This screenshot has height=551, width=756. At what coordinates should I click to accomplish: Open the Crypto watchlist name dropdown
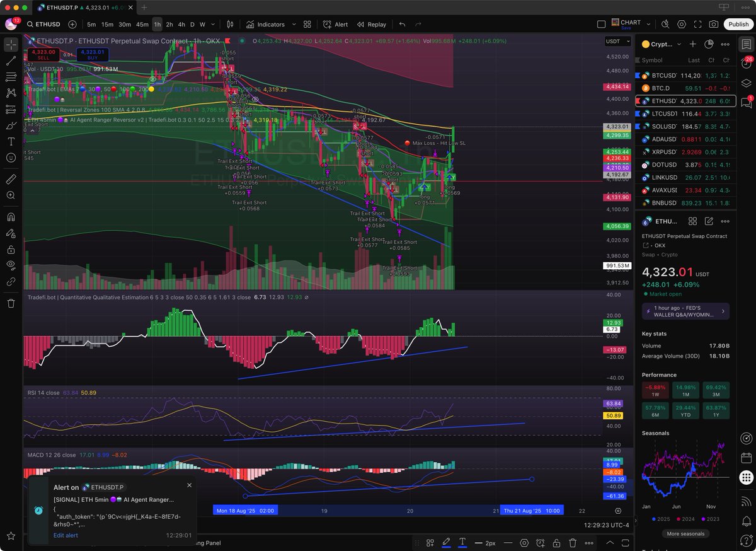point(662,44)
